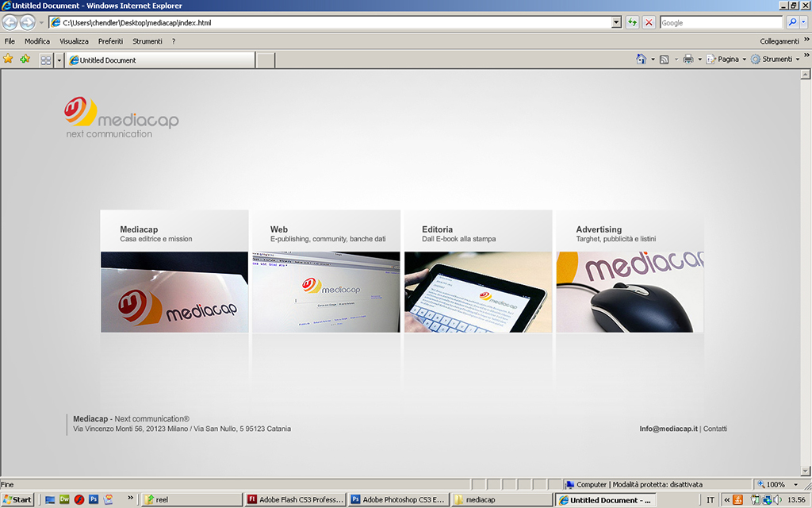Launch Dreamweaver from the quick launch
This screenshot has height=508, width=812.
64,500
